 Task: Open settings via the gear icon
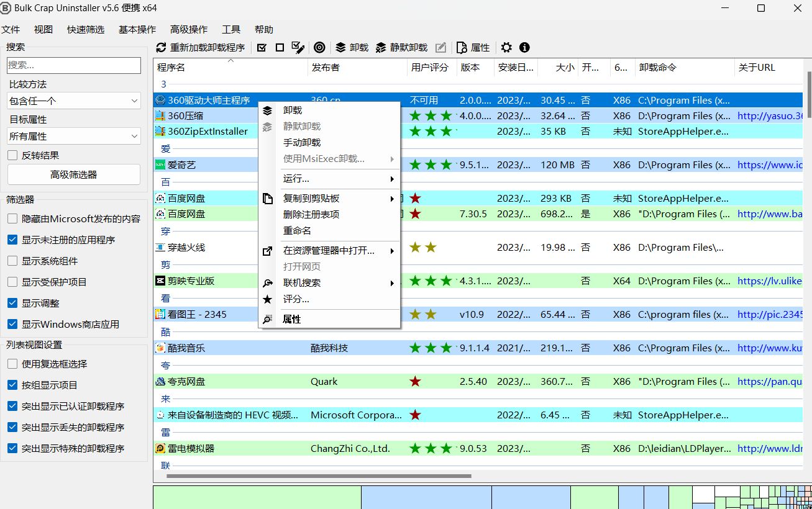tap(506, 47)
